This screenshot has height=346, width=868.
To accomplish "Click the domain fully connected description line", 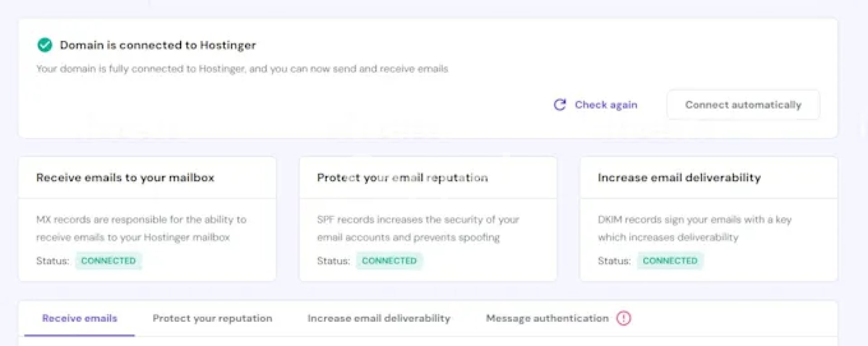I will point(242,69).
